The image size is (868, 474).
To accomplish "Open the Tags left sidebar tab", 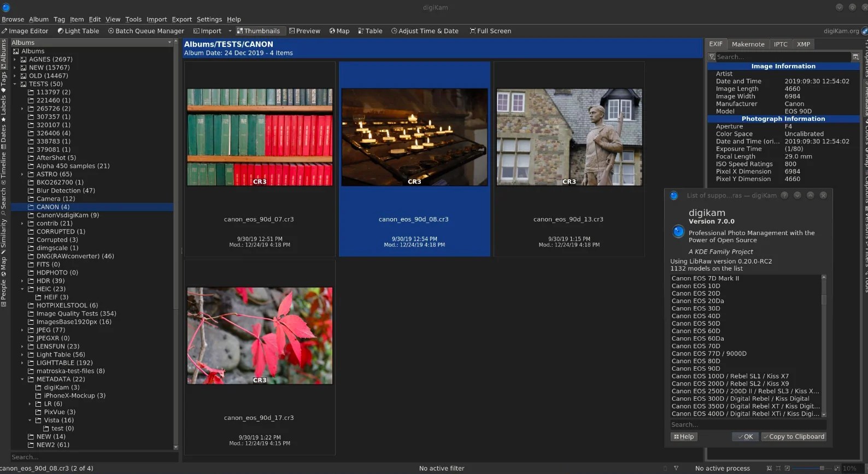I will point(4,81).
